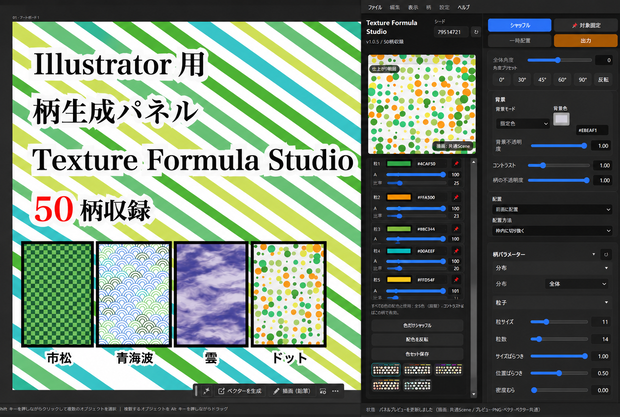This screenshot has height=417, width=620.
Task: Click the seed input field 79514721
Action: point(451,32)
